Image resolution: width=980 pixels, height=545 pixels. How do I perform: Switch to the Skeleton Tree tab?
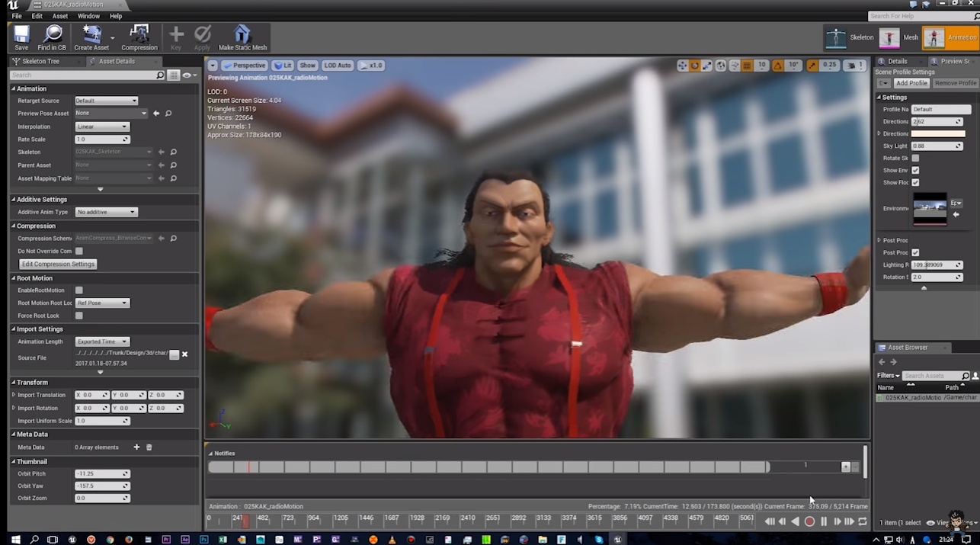40,61
